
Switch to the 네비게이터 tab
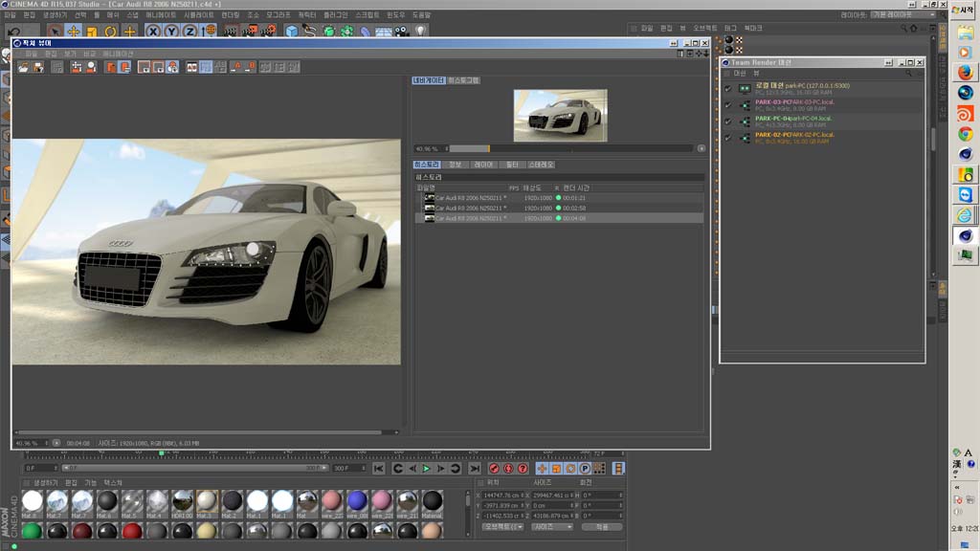pyautogui.click(x=428, y=80)
